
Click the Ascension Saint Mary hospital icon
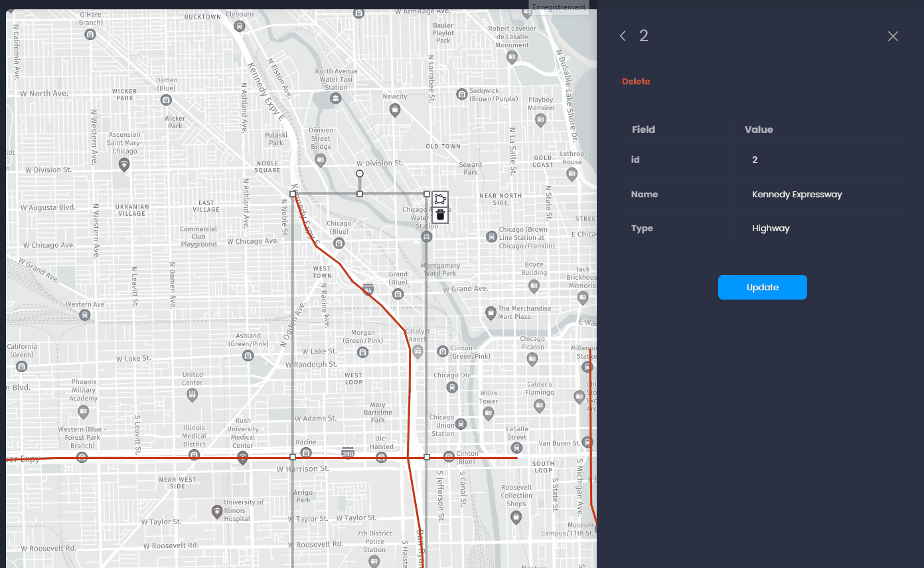tap(123, 164)
